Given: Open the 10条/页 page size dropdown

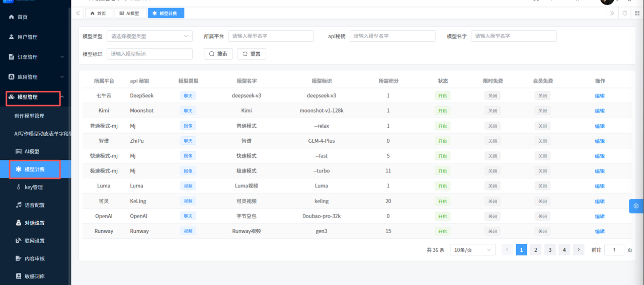Looking at the screenshot, I should [472, 250].
